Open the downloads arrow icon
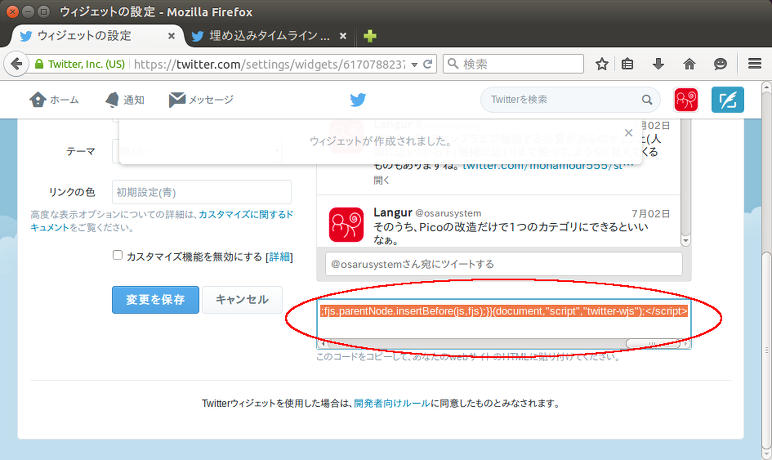 658,64
